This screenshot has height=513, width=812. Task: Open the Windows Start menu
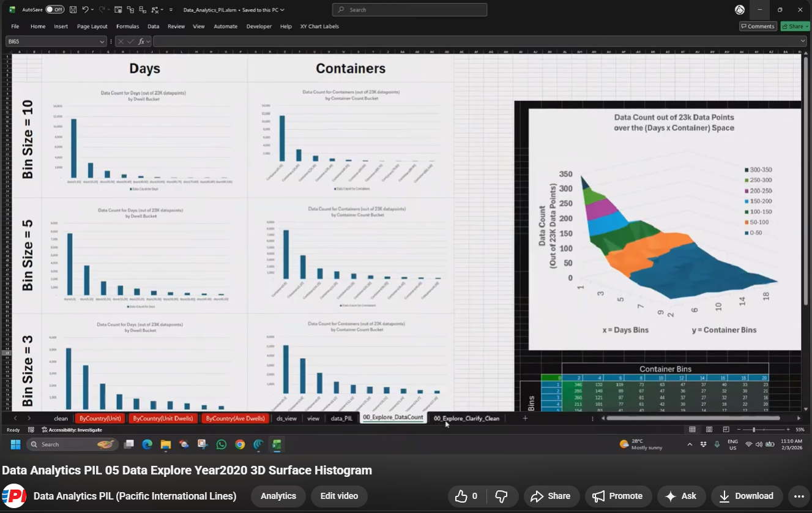[15, 444]
